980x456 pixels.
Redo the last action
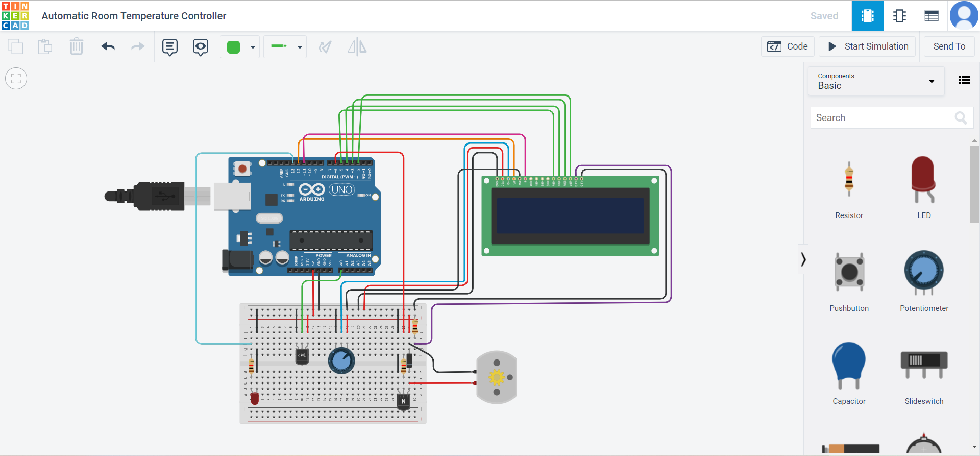click(x=138, y=46)
